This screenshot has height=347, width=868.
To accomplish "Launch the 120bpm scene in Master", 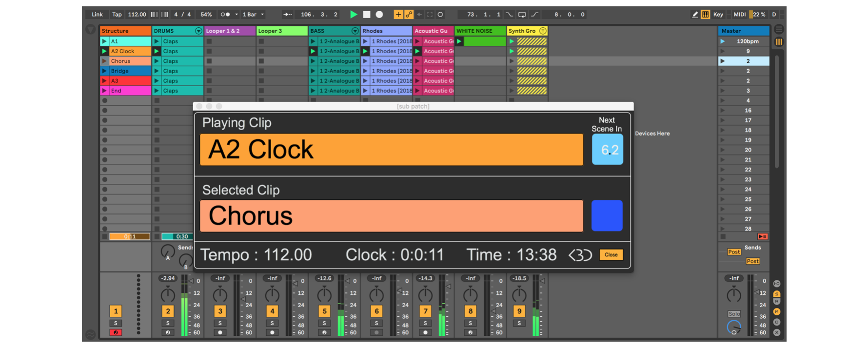I will (723, 41).
